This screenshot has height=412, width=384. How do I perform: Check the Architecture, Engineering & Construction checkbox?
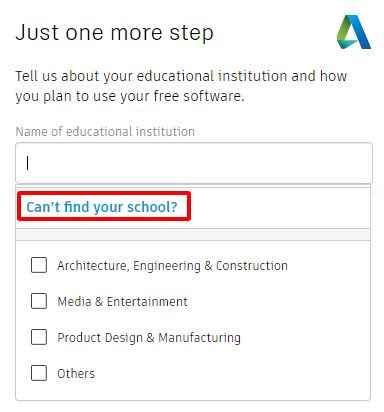coord(39,265)
